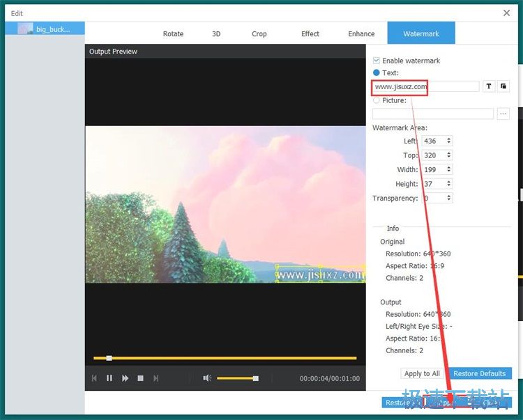Screen dimensions: 523x420
Task: Switch to the Enhance tab
Action: pyautogui.click(x=361, y=33)
